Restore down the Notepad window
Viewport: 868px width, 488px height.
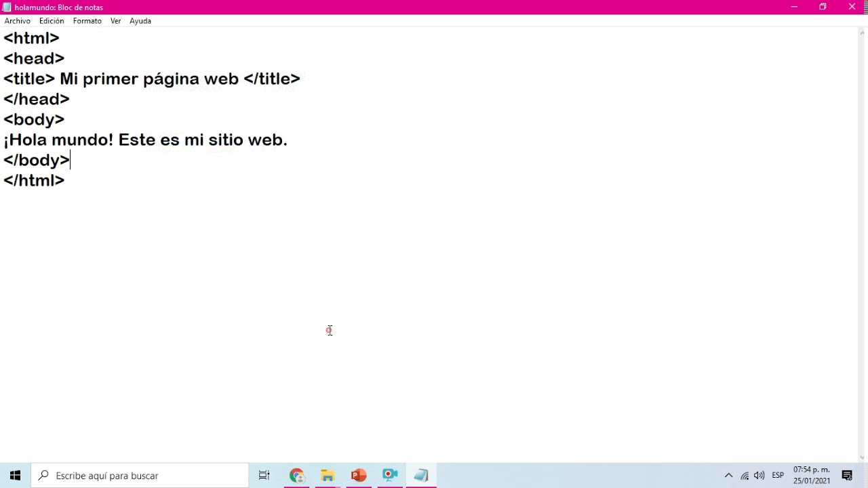(823, 7)
